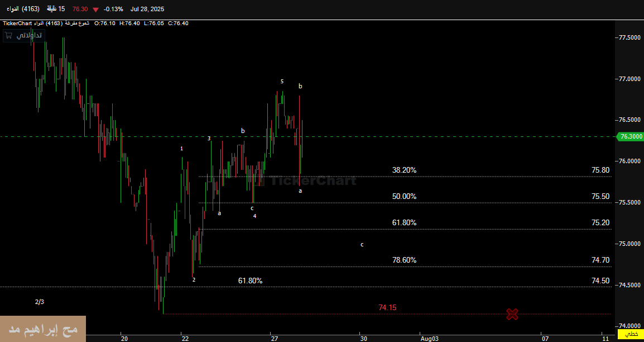Viewport: 644px width, 342px height.
Task: Click the C:76.40 close value
Action: click(178, 23)
